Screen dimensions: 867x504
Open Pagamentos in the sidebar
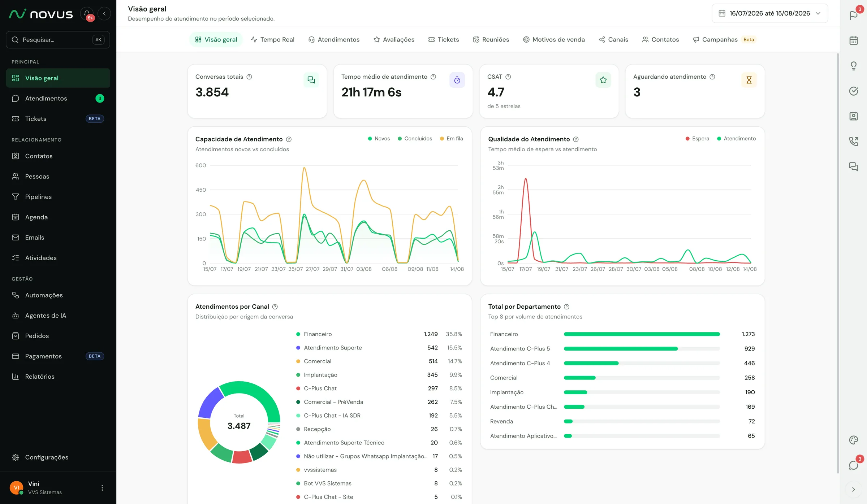(x=58, y=356)
